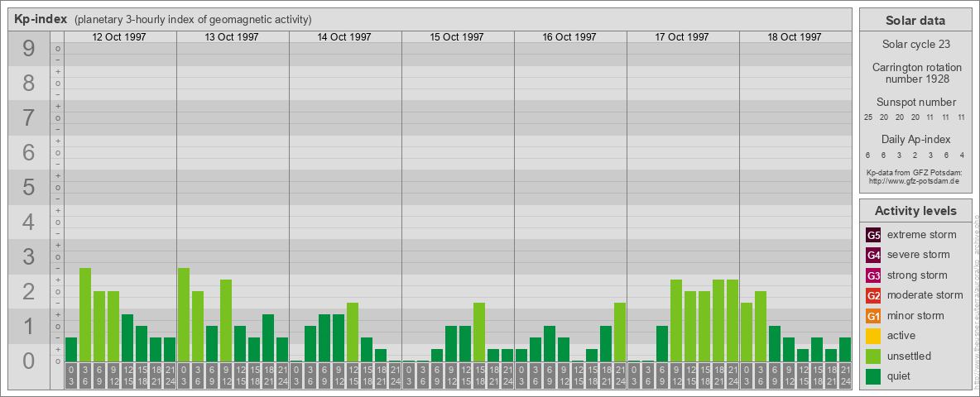Click the Ap-index value 4
The height and width of the screenshot is (397, 980).
click(962, 155)
